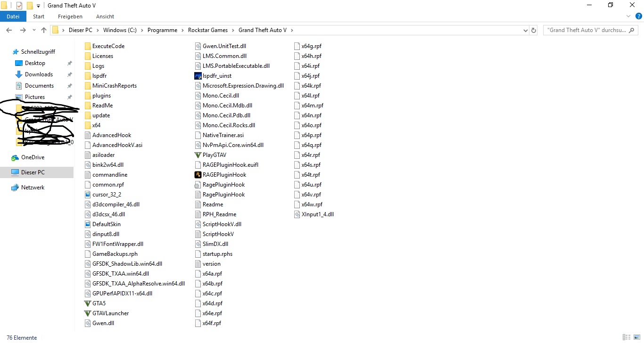Viewport: 644px width, 343px height.
Task: Expand the chevron after Dieser PC in path
Action: tap(98, 30)
